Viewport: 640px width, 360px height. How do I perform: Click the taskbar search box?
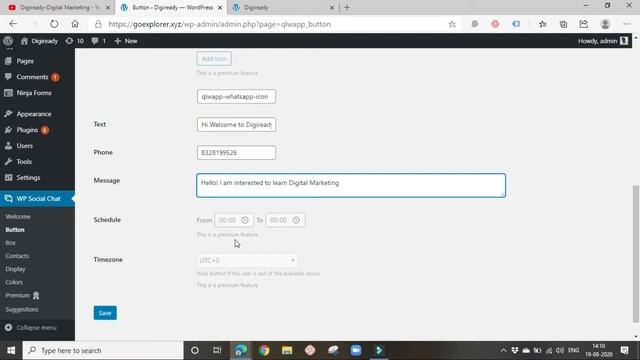pyautogui.click(x=103, y=350)
